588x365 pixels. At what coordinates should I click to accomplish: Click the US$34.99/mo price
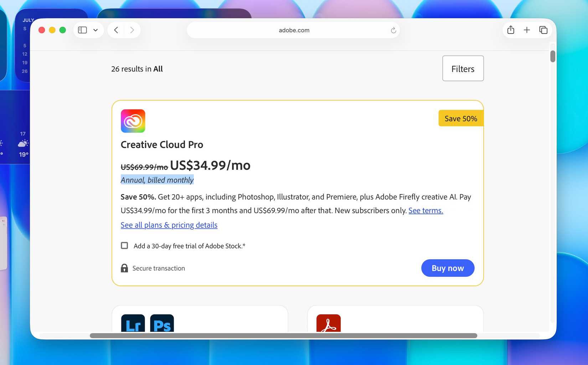point(210,165)
